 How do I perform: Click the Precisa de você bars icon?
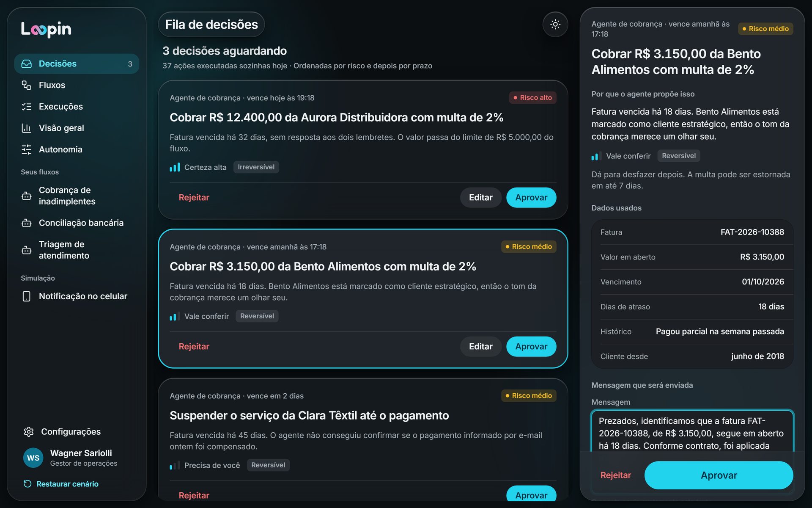coord(175,465)
